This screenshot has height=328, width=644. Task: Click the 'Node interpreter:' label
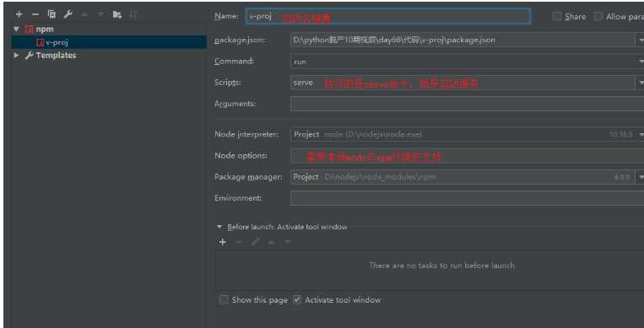(x=246, y=135)
